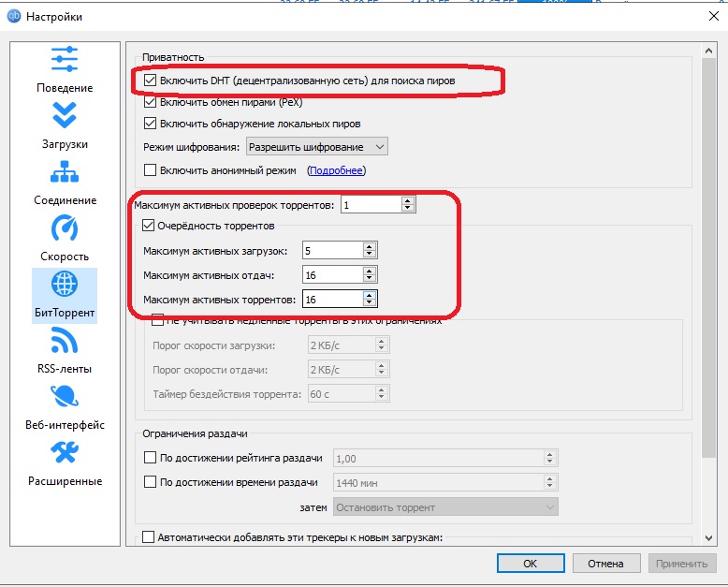This screenshot has width=728, height=587.
Task: Increase Максимум активных загрузок with up arrow
Action: coord(370,246)
